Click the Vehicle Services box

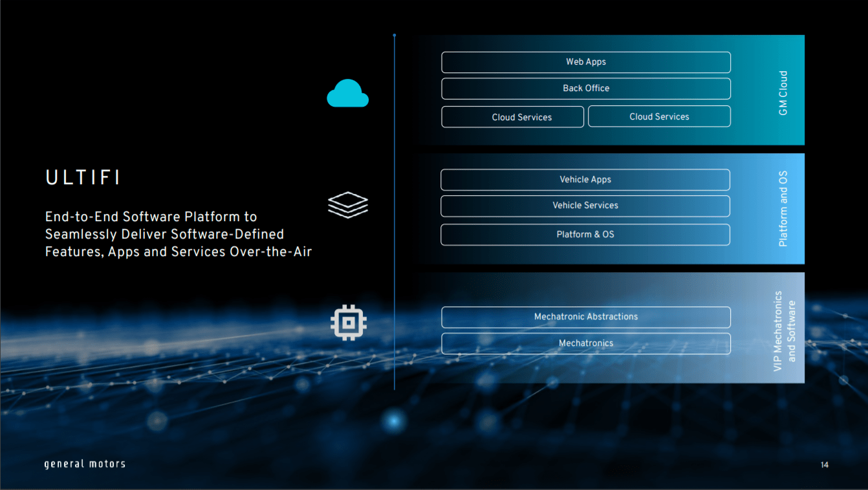[x=585, y=206]
